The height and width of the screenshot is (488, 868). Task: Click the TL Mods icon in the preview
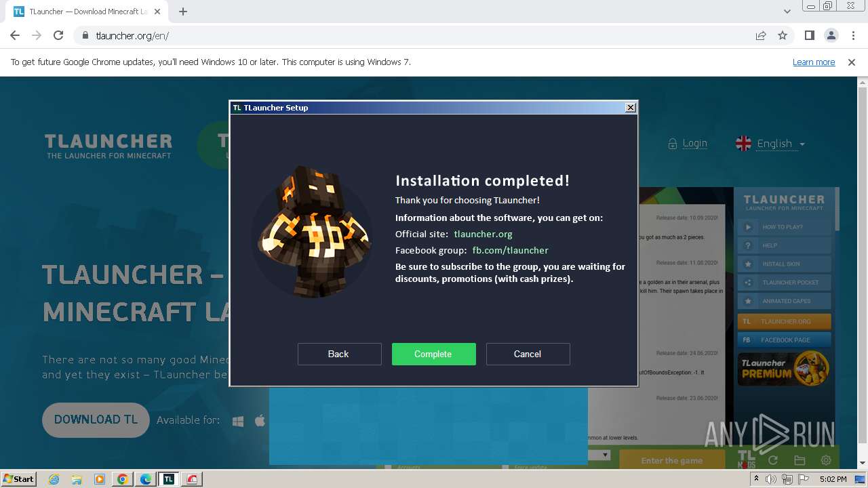[746, 459]
